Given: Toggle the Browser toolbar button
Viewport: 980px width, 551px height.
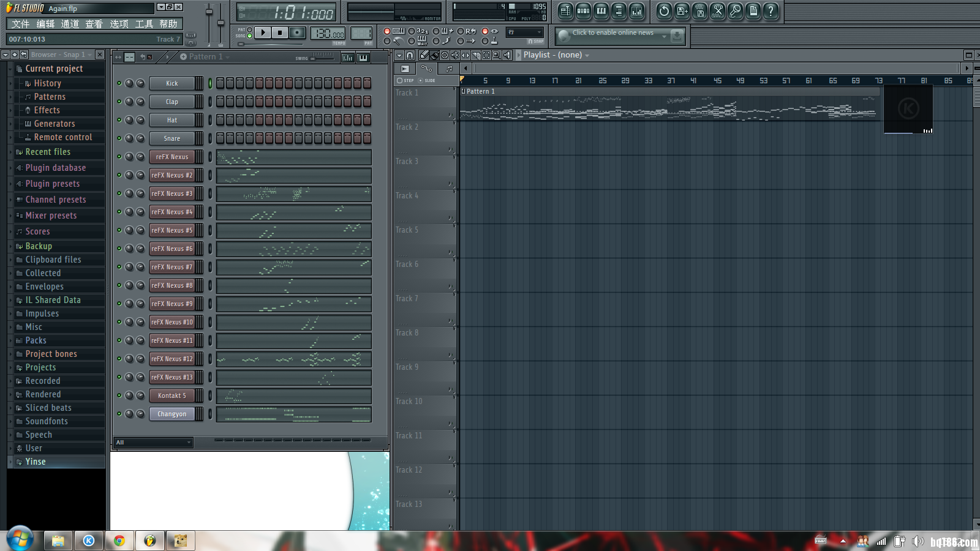Looking at the screenshot, I should click(619, 10).
